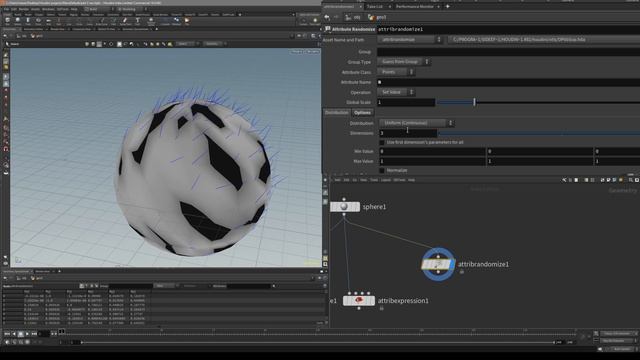
Task: Switch to the Take List tab
Action: [375, 7]
